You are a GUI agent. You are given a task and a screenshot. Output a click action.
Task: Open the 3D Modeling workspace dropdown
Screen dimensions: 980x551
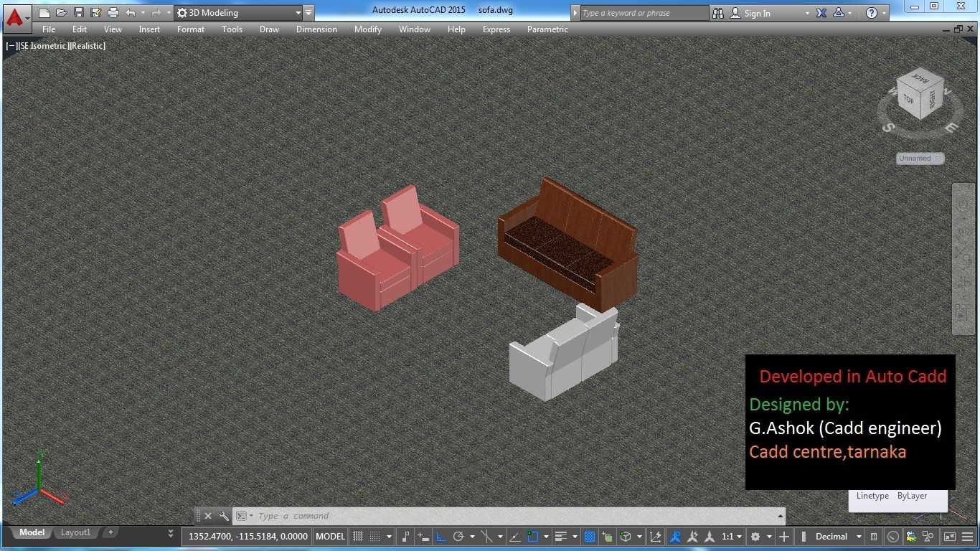coord(239,13)
